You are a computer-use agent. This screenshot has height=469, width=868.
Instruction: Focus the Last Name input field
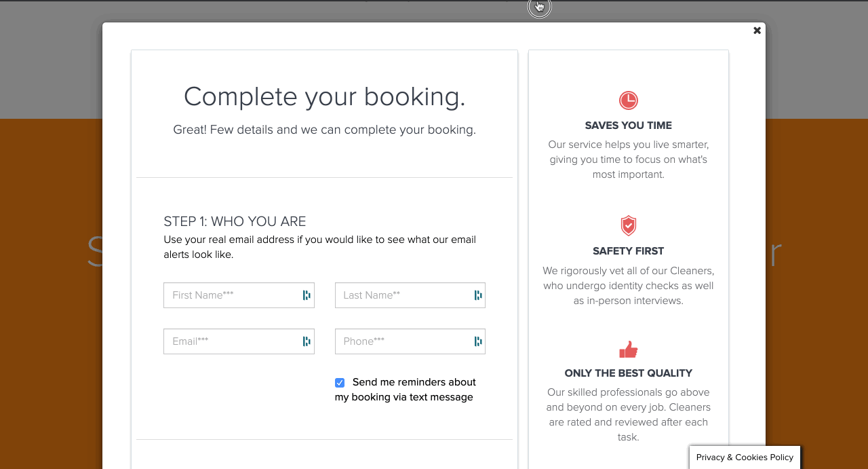click(x=402, y=295)
